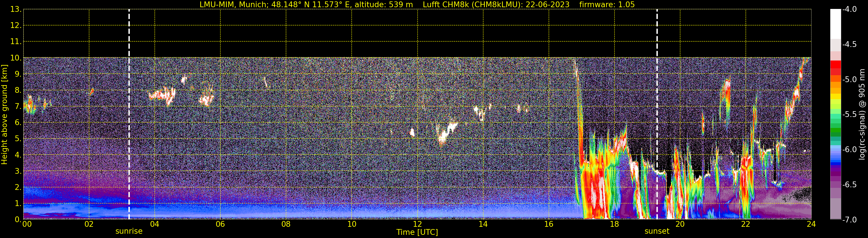The width and height of the screenshot is (868, 238).
Task: Click the grey bottom of the colorbar near -7.0
Action: click(835, 209)
